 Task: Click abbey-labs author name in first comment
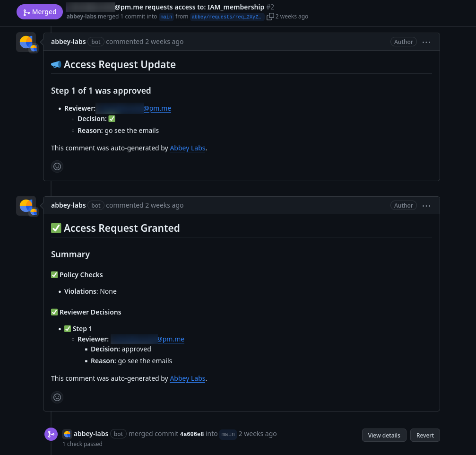[x=68, y=42]
